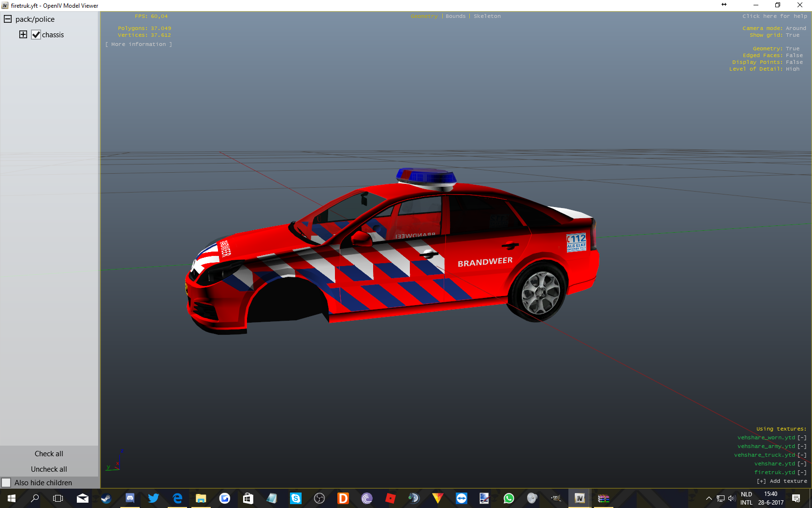This screenshot has width=812, height=508.
Task: Expand the chassis tree node
Action: pos(23,34)
